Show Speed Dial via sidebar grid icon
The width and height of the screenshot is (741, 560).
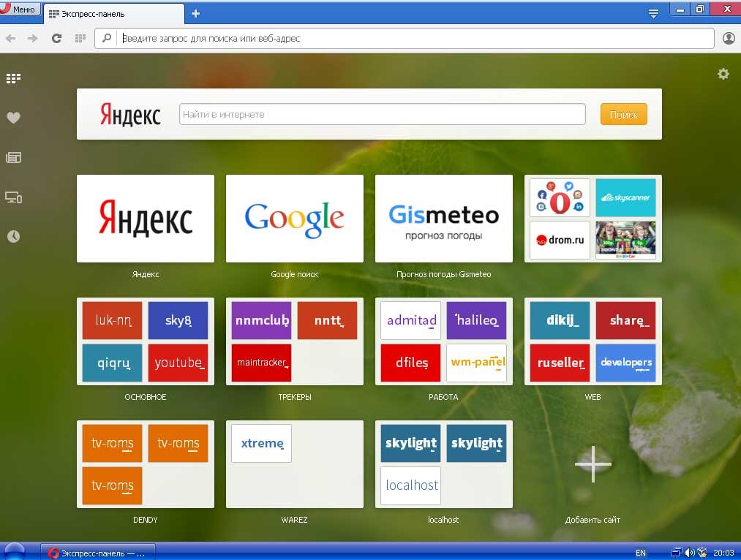click(13, 78)
